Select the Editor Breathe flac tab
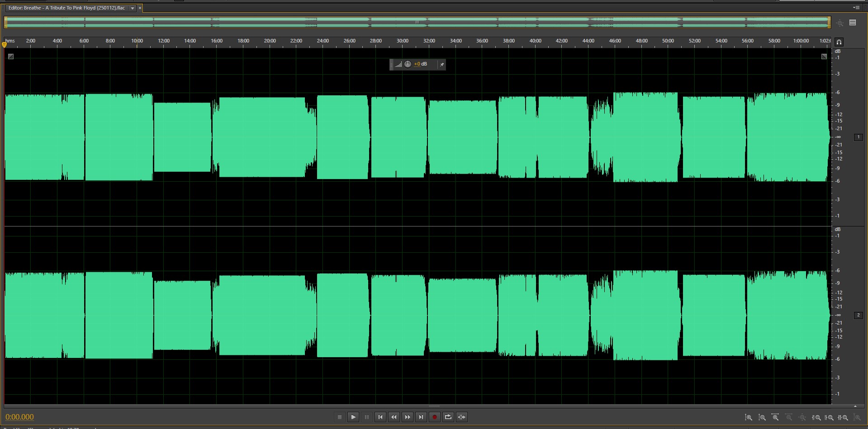Image resolution: width=868 pixels, height=429 pixels. pyautogui.click(x=66, y=8)
